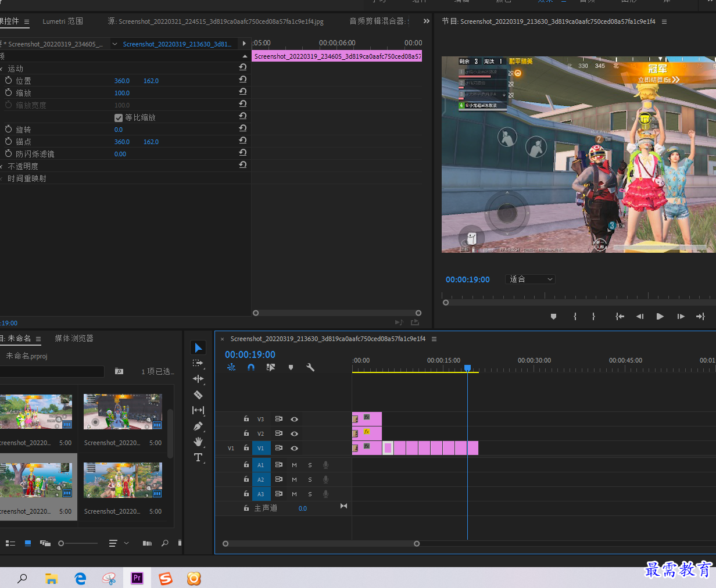Step forward one frame in program monitor

click(681, 317)
